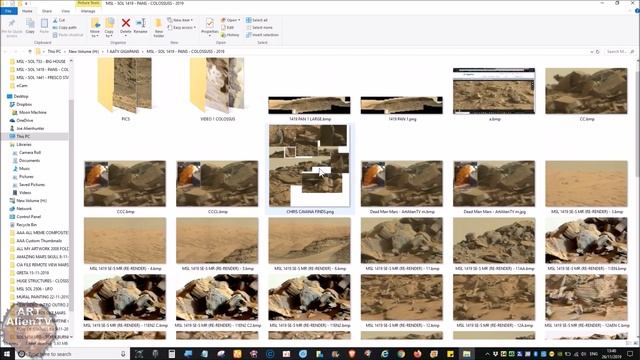Click the Cut command in Clipboard group

[x=59, y=20]
